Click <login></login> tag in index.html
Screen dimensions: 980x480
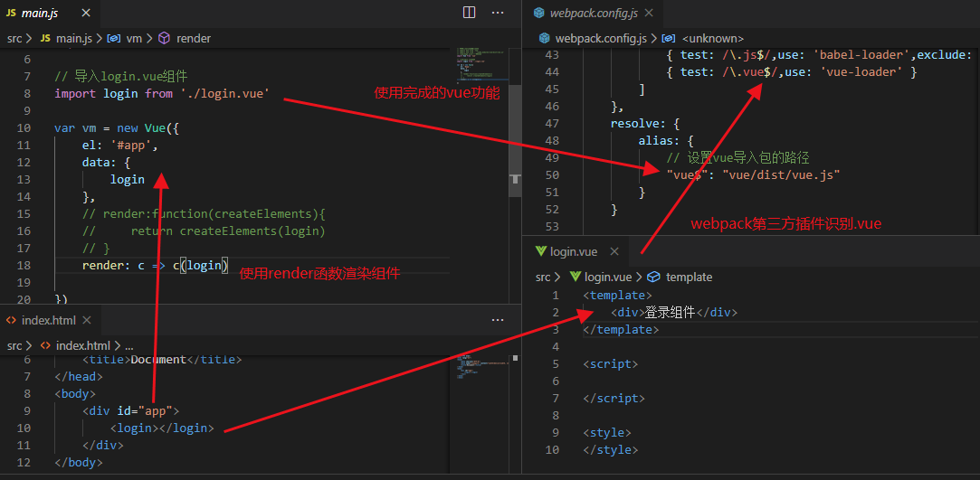coord(162,428)
